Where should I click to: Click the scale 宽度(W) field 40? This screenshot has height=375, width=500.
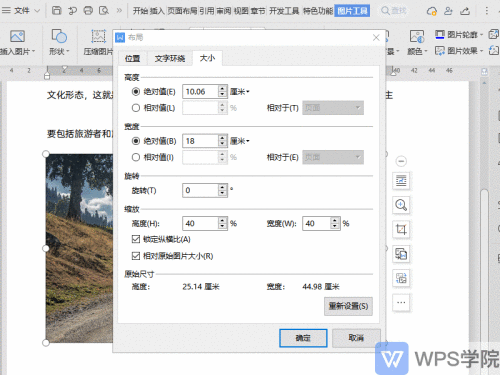coord(317,223)
